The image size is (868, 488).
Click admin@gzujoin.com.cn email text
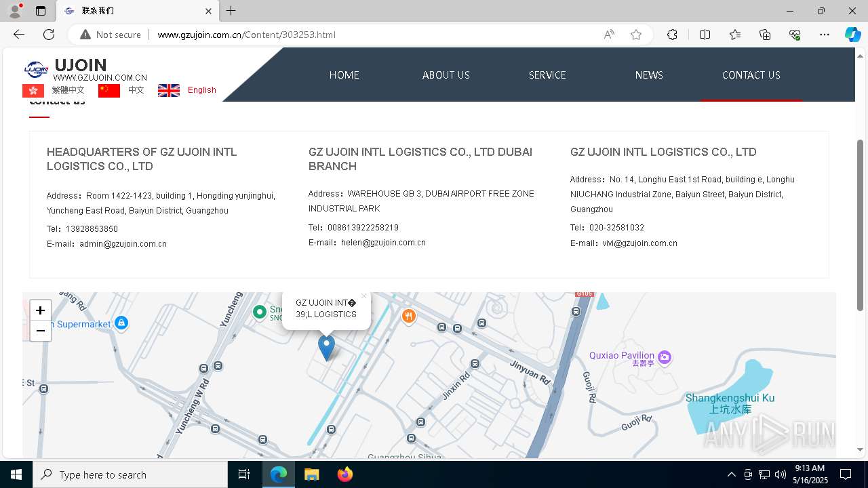pos(123,244)
